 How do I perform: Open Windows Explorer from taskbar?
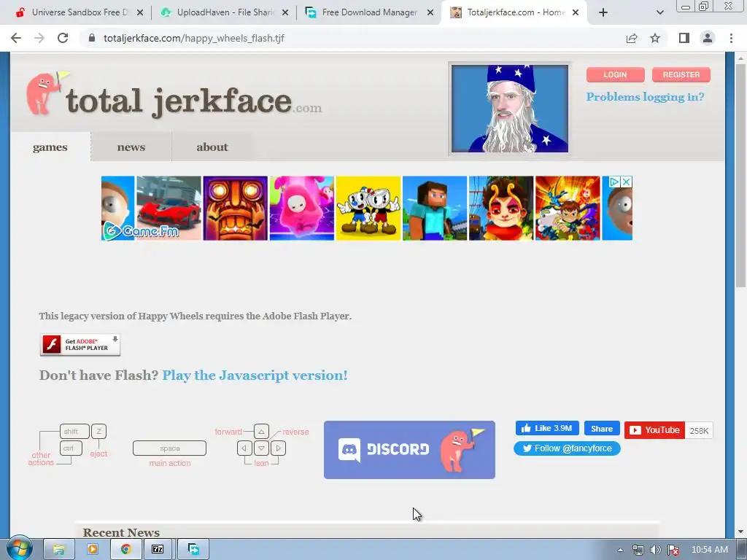pyautogui.click(x=58, y=550)
